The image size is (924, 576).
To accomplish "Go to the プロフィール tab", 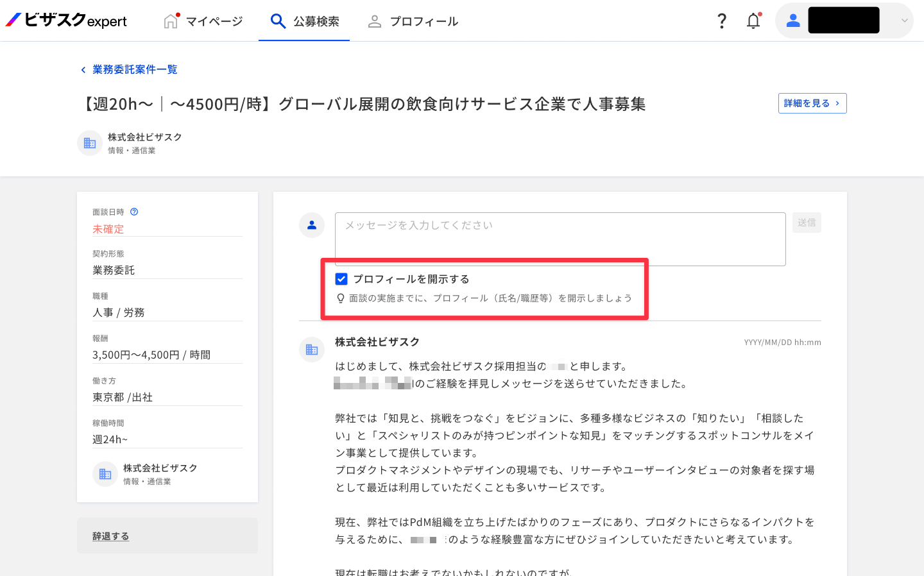I will [413, 21].
